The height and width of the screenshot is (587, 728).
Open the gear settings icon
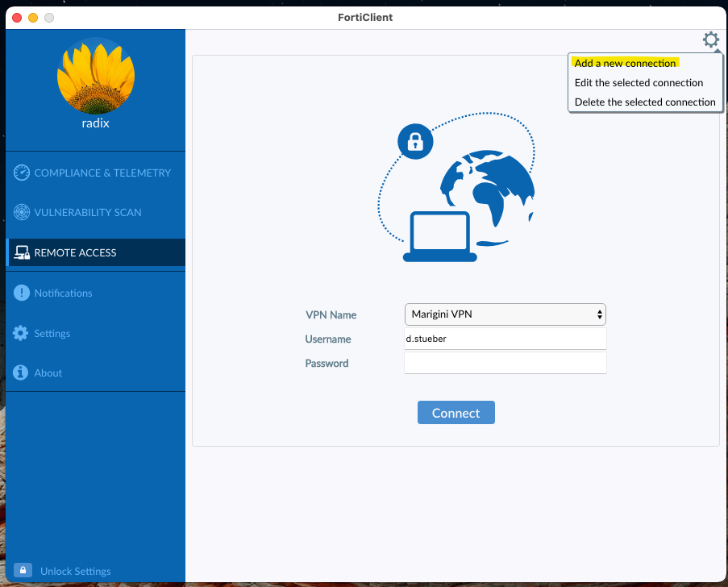pos(710,39)
